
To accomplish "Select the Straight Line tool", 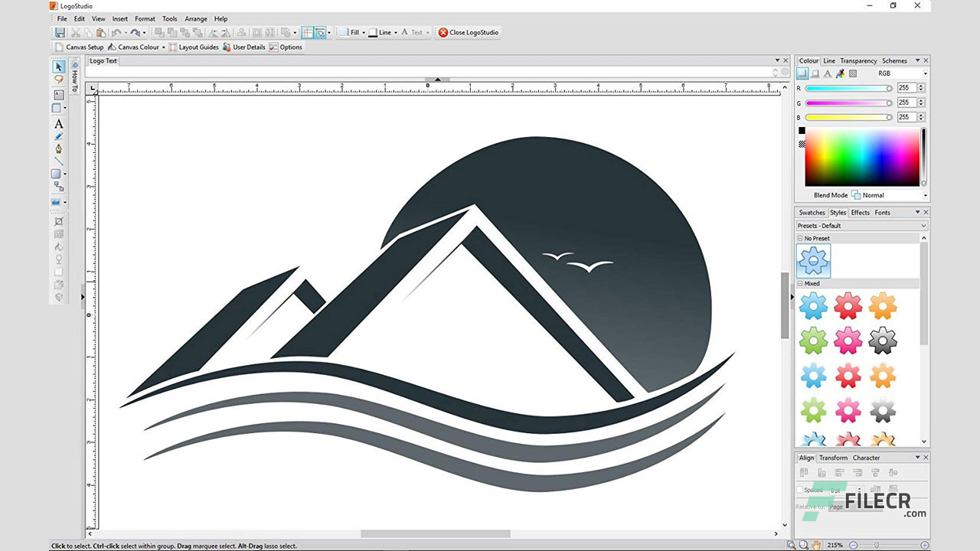I will pyautogui.click(x=58, y=161).
